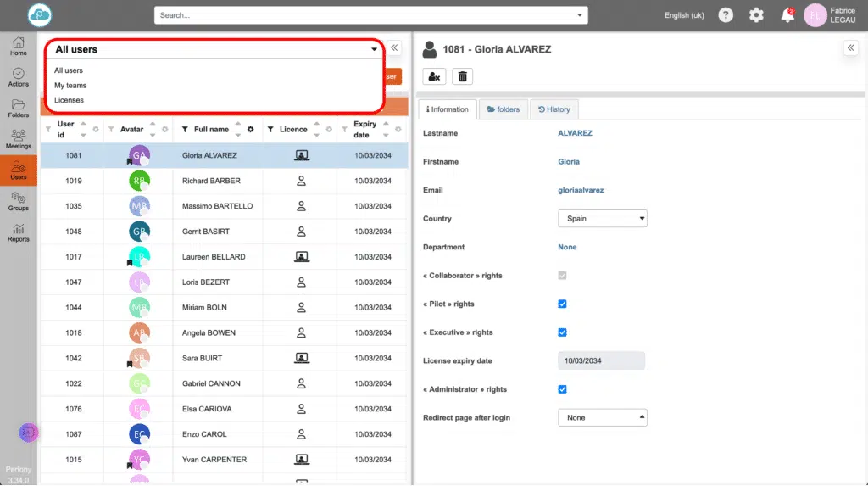The height and width of the screenshot is (486, 868).
Task: Open Actions in the left sidebar
Action: 19,77
